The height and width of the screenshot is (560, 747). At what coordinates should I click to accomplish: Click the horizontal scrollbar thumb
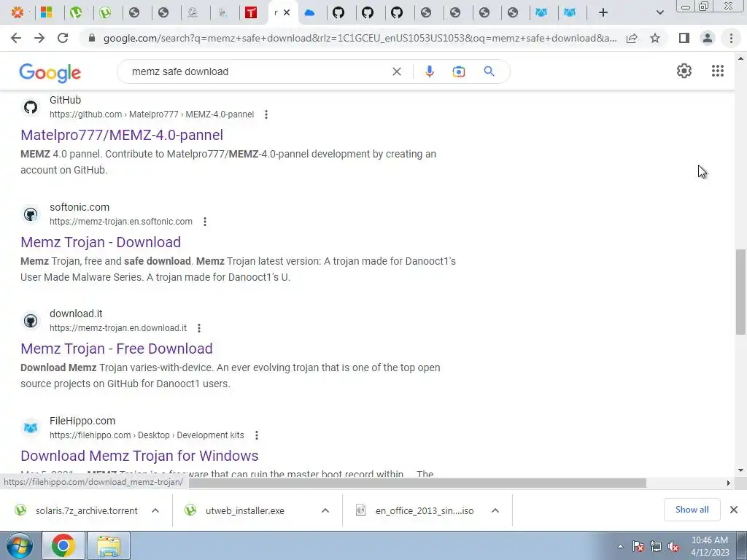417,483
